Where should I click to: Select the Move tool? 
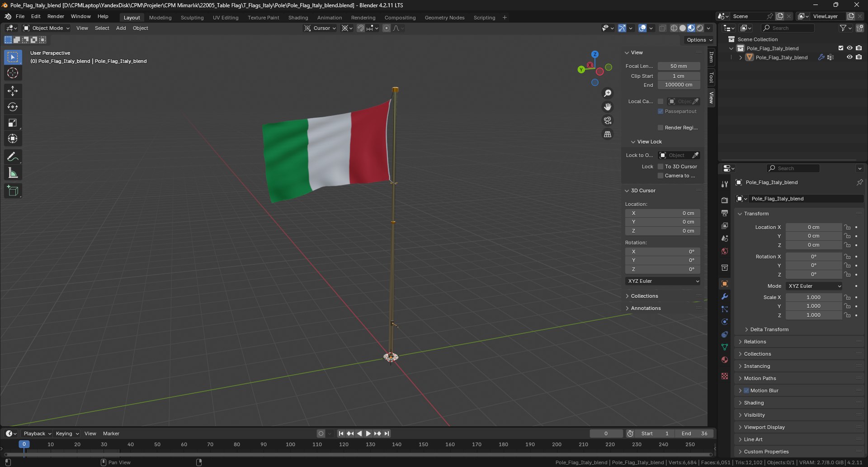(x=13, y=91)
